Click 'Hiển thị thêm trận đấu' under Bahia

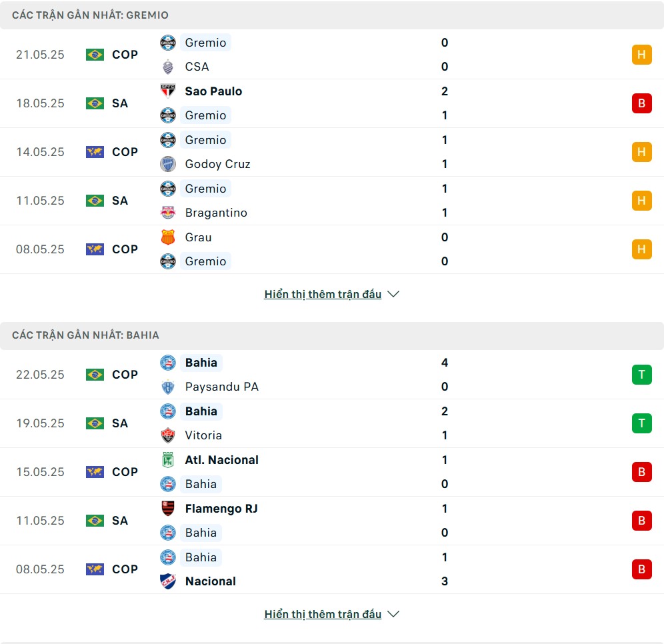pos(323,614)
